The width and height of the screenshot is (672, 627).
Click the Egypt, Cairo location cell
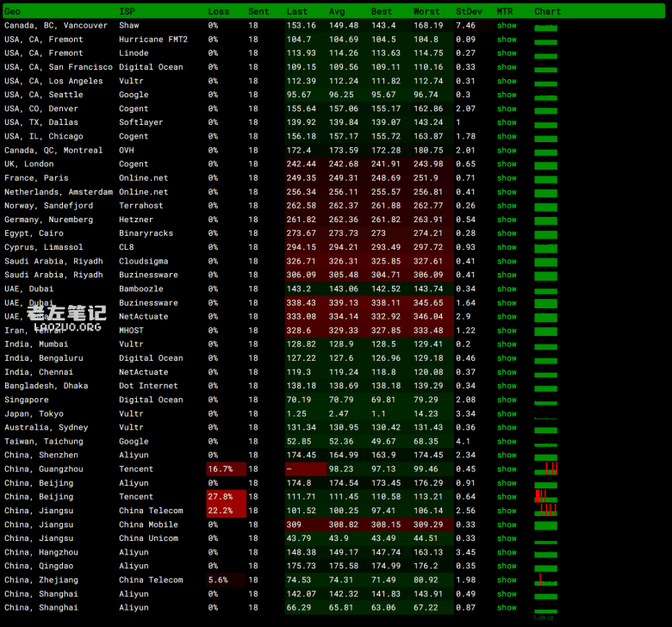click(34, 233)
